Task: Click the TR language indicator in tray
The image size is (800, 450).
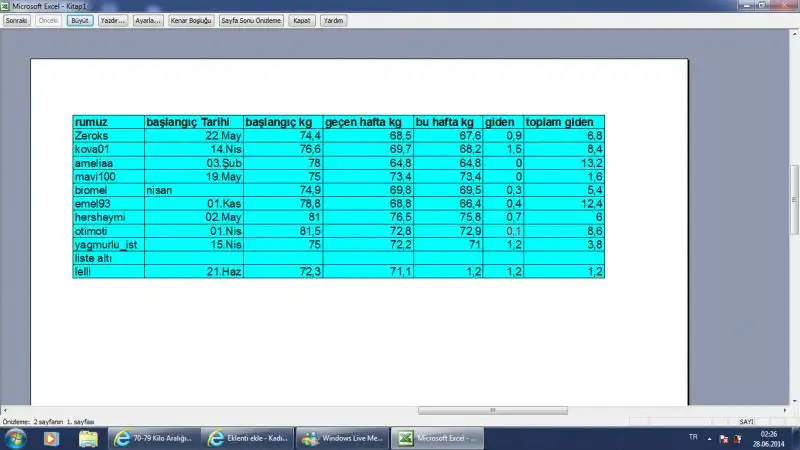Action: coord(693,438)
